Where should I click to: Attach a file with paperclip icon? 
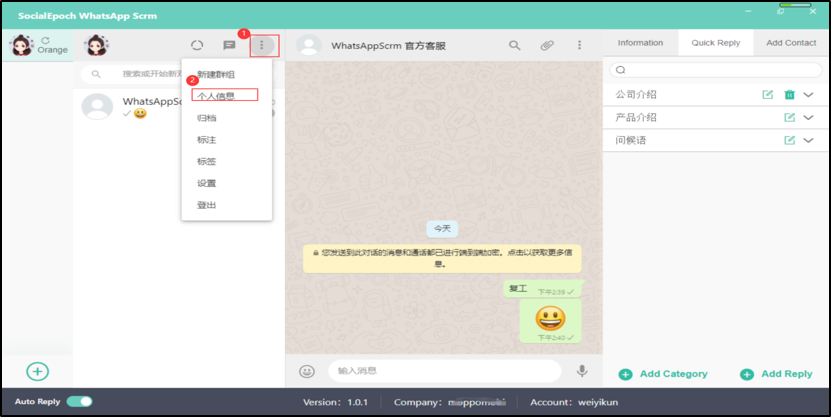tap(547, 46)
